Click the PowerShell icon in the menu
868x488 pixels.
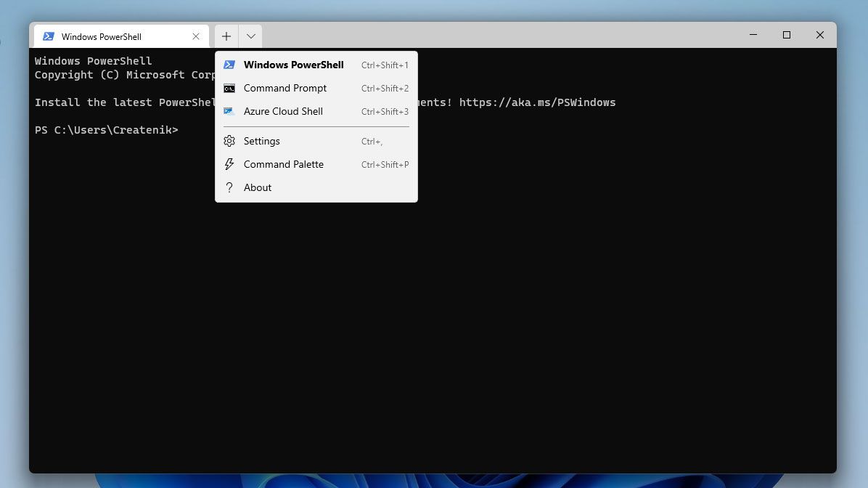[x=229, y=65]
